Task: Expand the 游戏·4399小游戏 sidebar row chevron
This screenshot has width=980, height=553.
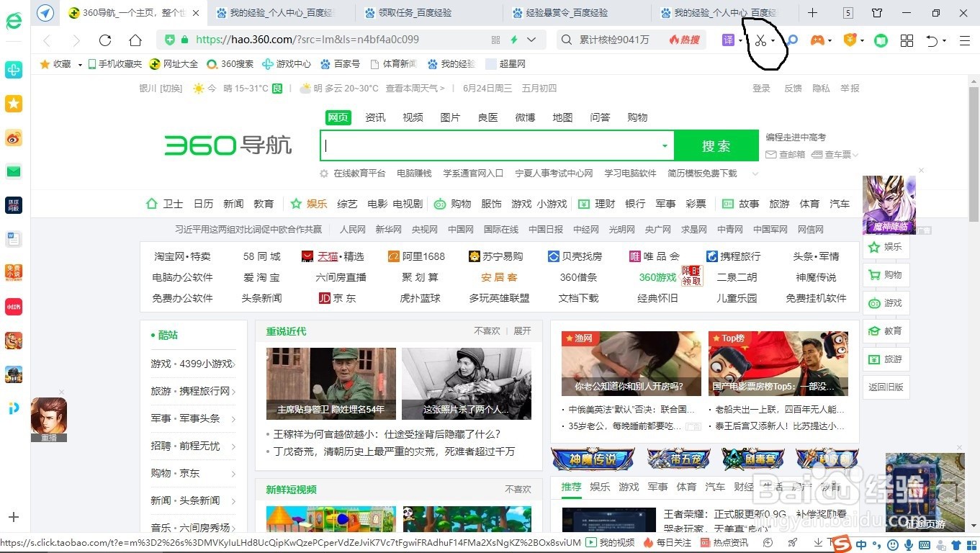Action: coord(234,364)
